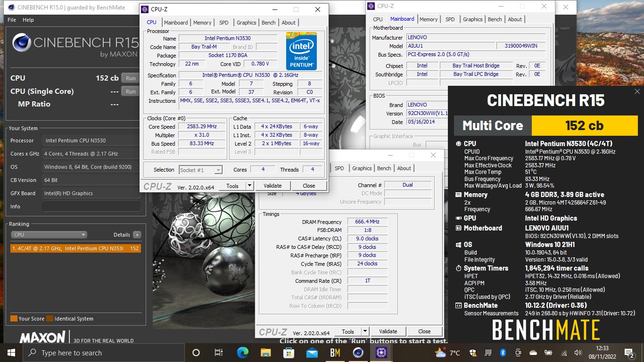This screenshot has height=362, width=644.
Task: Click Close button in CPU-Z CPU window
Action: click(x=309, y=186)
